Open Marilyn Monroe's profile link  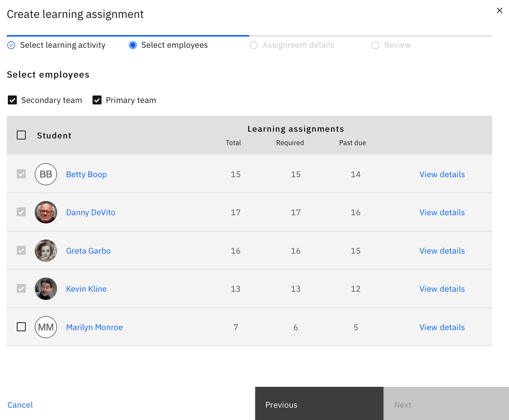pos(94,327)
